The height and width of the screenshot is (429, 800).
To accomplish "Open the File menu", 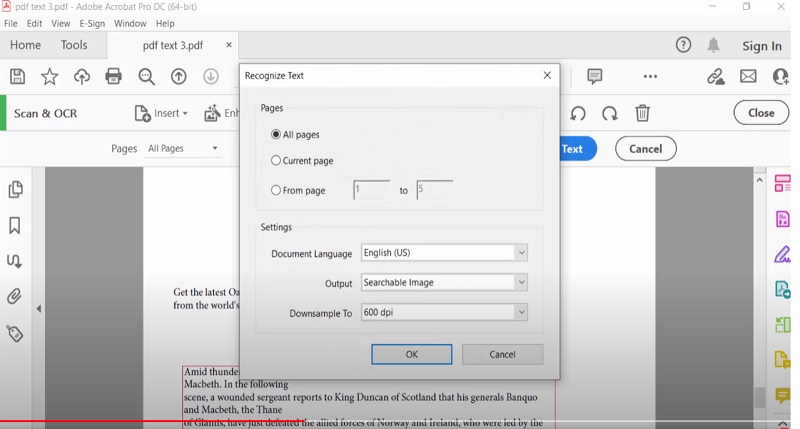I will click(x=11, y=23).
